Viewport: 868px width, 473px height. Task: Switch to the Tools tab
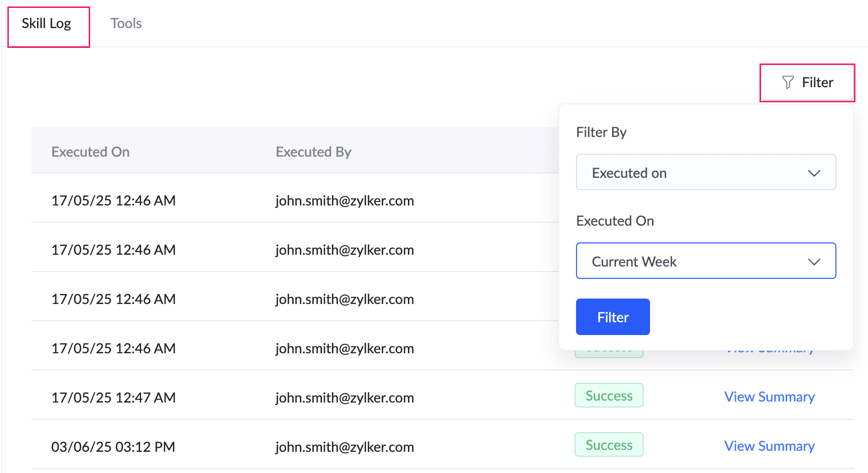pyautogui.click(x=126, y=24)
